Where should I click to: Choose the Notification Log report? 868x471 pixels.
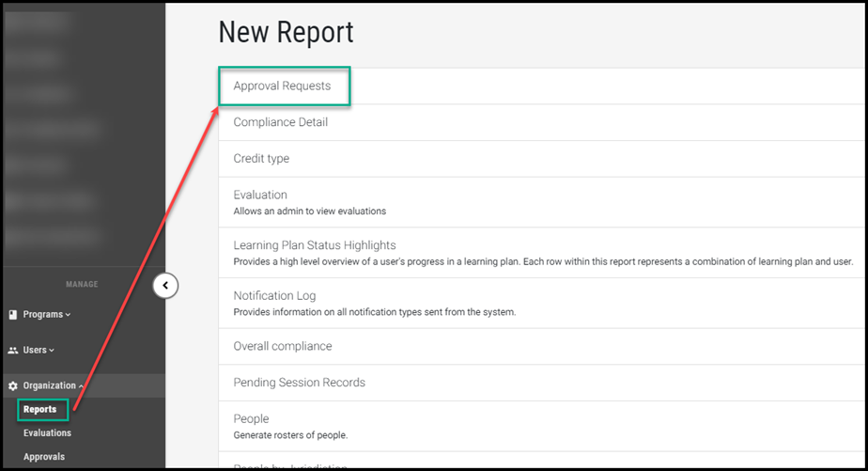[x=274, y=296]
